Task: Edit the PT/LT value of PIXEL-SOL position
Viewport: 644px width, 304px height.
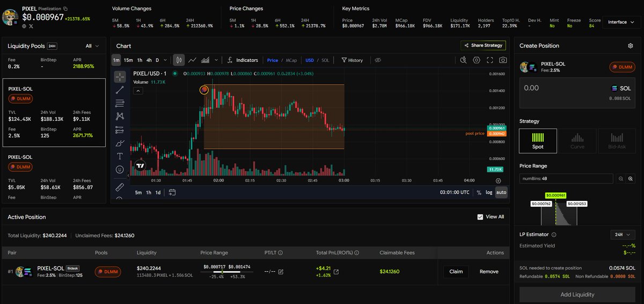Action: (281, 272)
